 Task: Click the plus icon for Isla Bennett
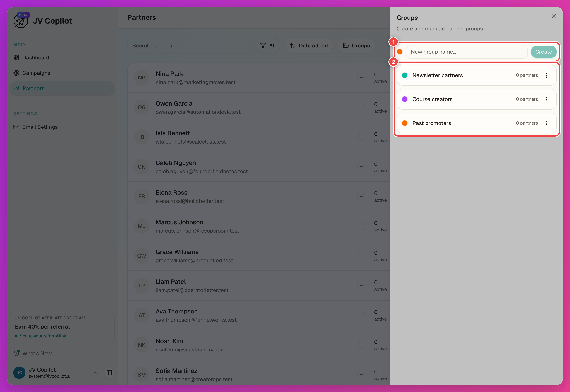tap(361, 137)
